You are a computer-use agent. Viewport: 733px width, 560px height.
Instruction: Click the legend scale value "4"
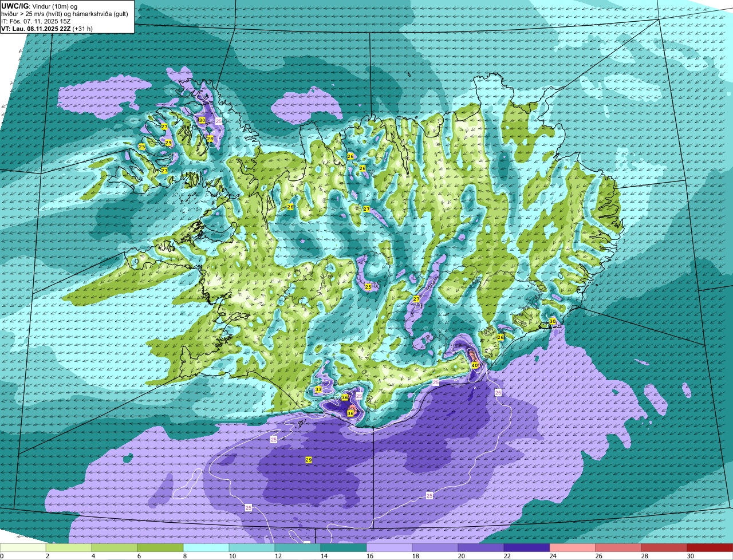93,556
